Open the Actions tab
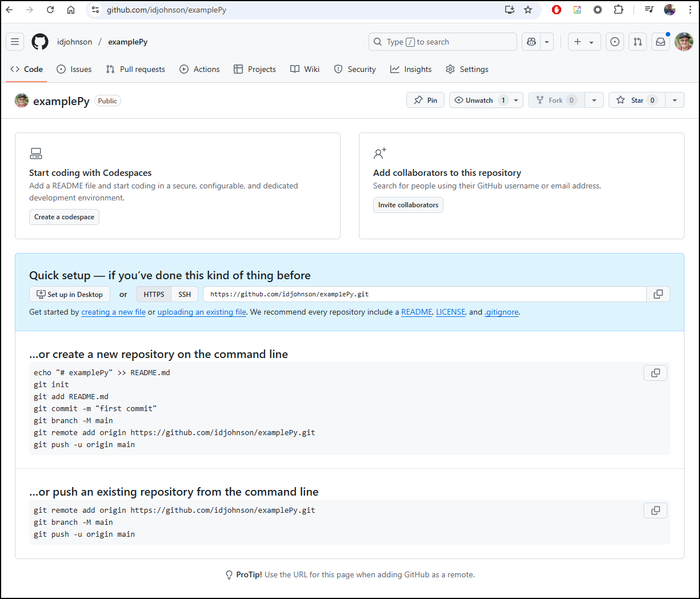 tap(199, 69)
